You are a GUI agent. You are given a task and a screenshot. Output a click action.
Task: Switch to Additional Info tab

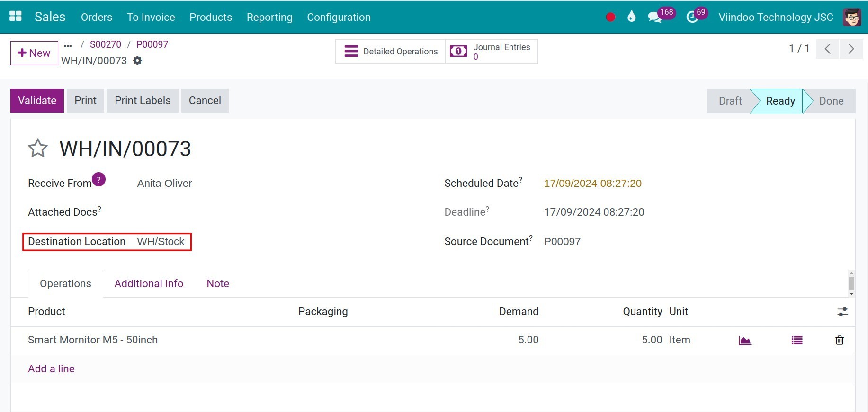coord(149,283)
